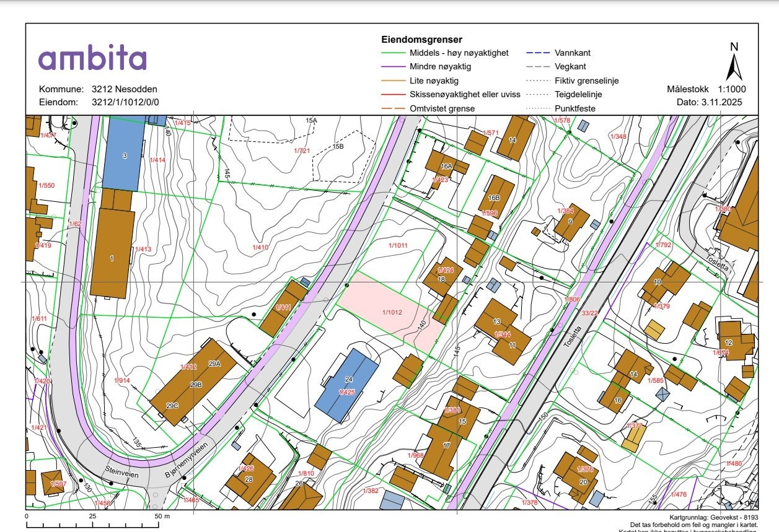Click parcel label "1/810"
The image size is (779, 532).
point(306,473)
